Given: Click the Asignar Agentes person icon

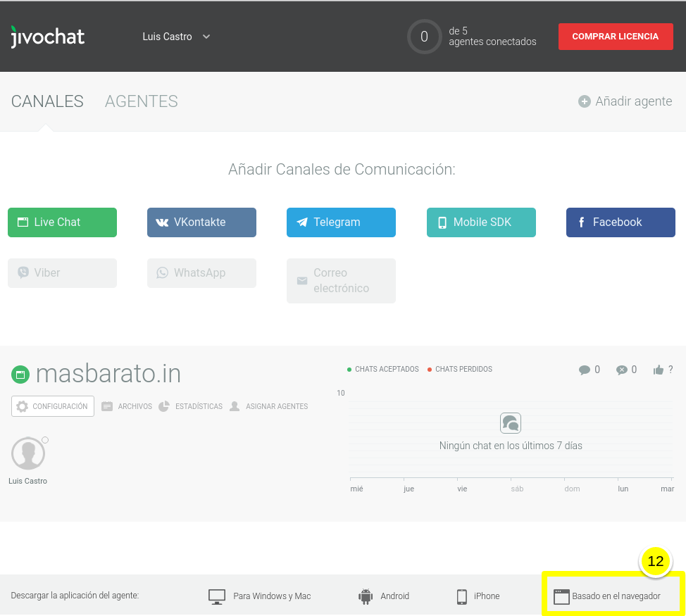Looking at the screenshot, I should 235,406.
